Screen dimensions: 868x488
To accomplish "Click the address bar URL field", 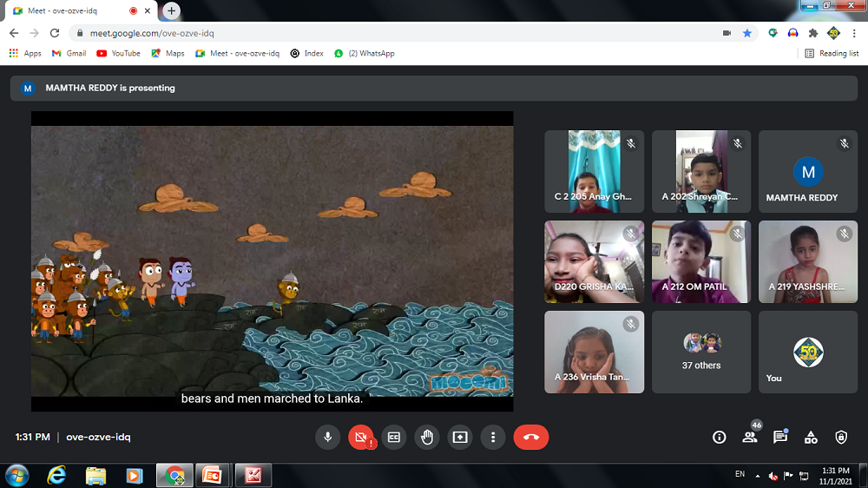I will coord(391,33).
